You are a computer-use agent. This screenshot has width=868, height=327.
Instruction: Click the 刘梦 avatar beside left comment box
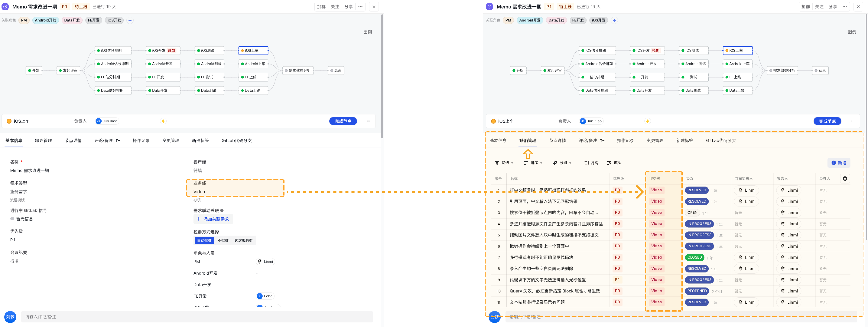click(x=10, y=317)
